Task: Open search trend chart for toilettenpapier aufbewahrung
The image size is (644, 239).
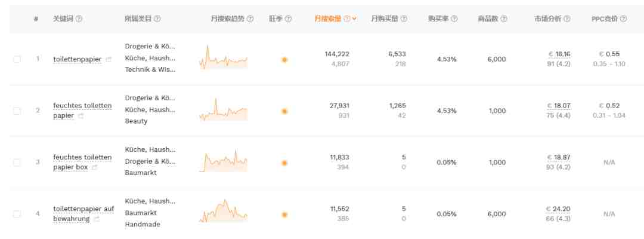Action: click(x=224, y=211)
